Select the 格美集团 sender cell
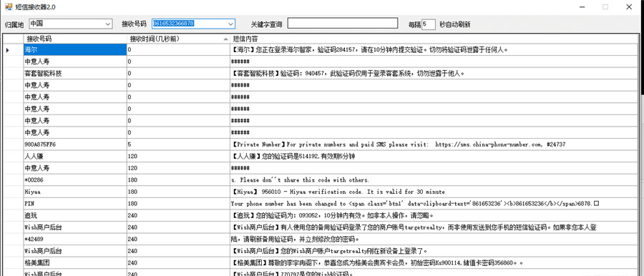The image size is (644, 276). (x=74, y=262)
